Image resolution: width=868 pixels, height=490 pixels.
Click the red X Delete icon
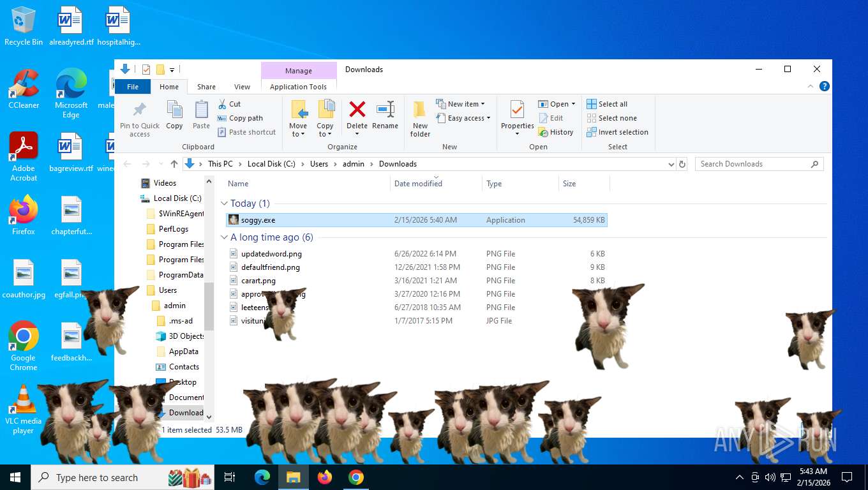[x=357, y=109]
